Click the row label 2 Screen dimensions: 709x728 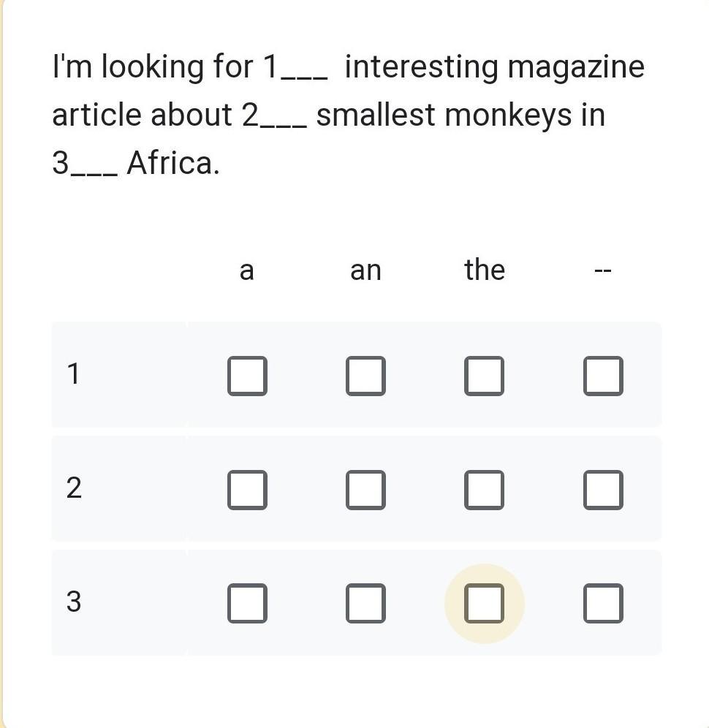pos(74,488)
